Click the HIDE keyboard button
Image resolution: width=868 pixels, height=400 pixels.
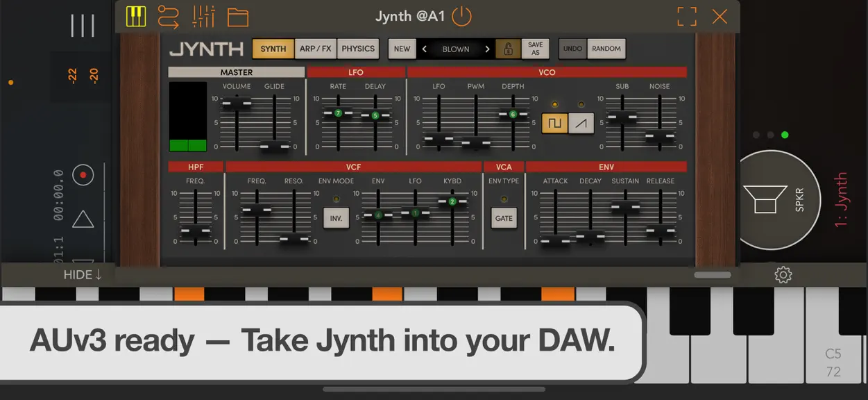click(83, 275)
